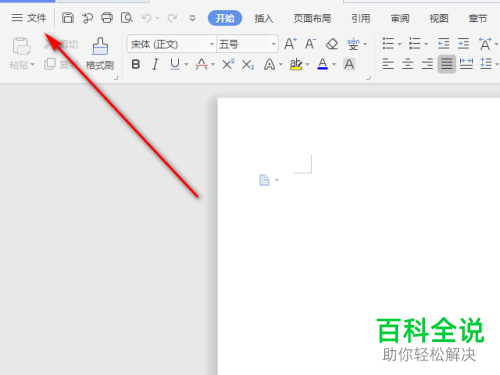500x375 pixels.
Task: Toggle strikethrough formatting
Action: (x=202, y=64)
